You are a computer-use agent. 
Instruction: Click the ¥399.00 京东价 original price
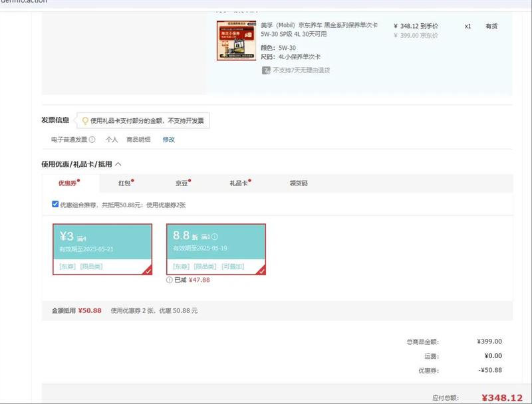click(416, 36)
